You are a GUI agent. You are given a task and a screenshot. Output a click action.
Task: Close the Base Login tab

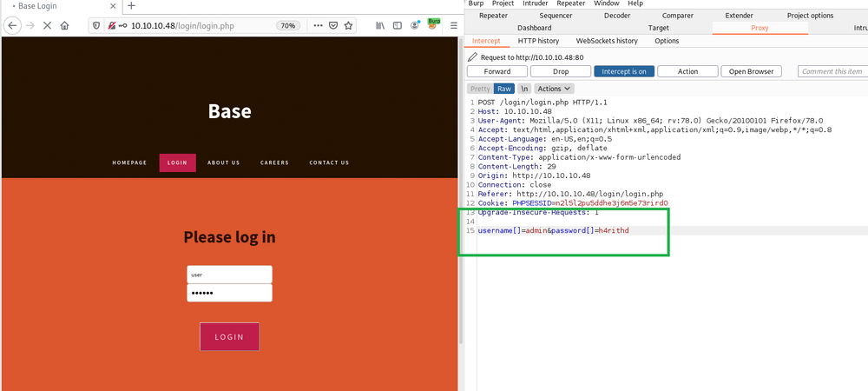pos(113,6)
